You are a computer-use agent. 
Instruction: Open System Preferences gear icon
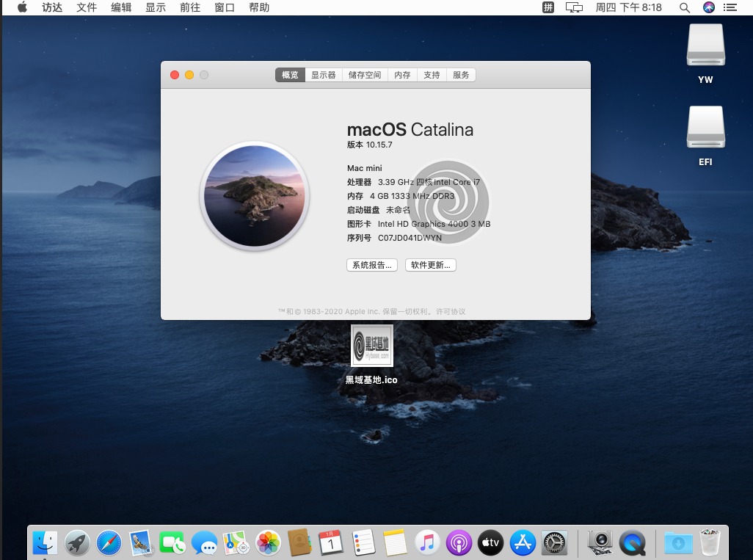tap(555, 543)
